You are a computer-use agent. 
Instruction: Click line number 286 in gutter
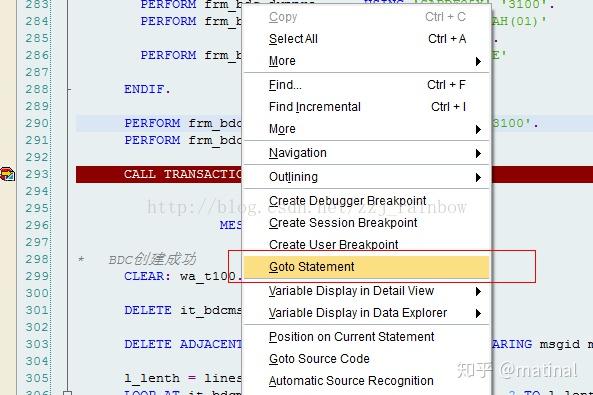pos(37,55)
